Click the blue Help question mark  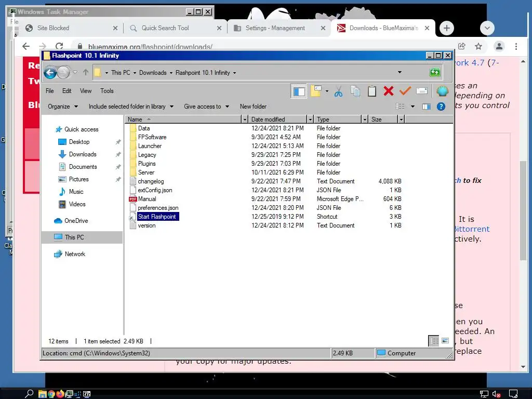tap(441, 107)
